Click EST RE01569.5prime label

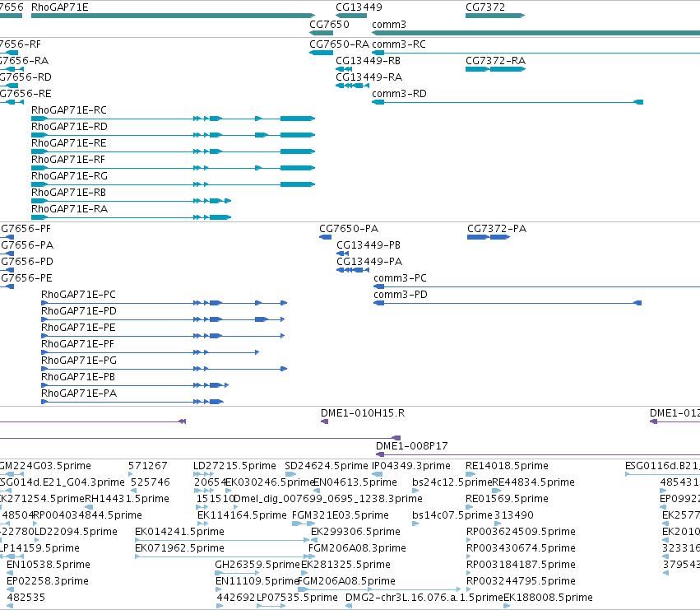[x=507, y=499]
